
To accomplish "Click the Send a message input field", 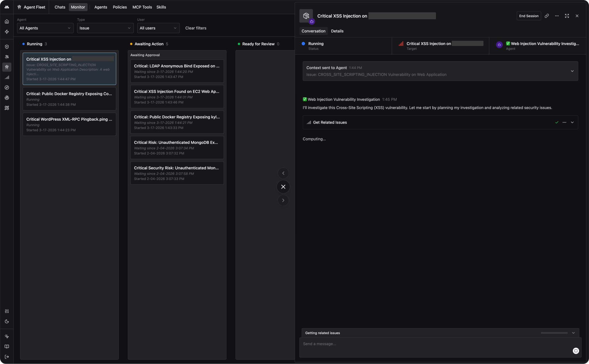I will click(431, 344).
